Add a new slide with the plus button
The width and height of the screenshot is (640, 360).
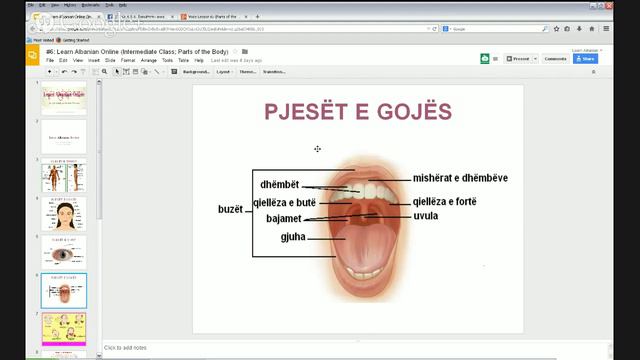tap(50, 72)
